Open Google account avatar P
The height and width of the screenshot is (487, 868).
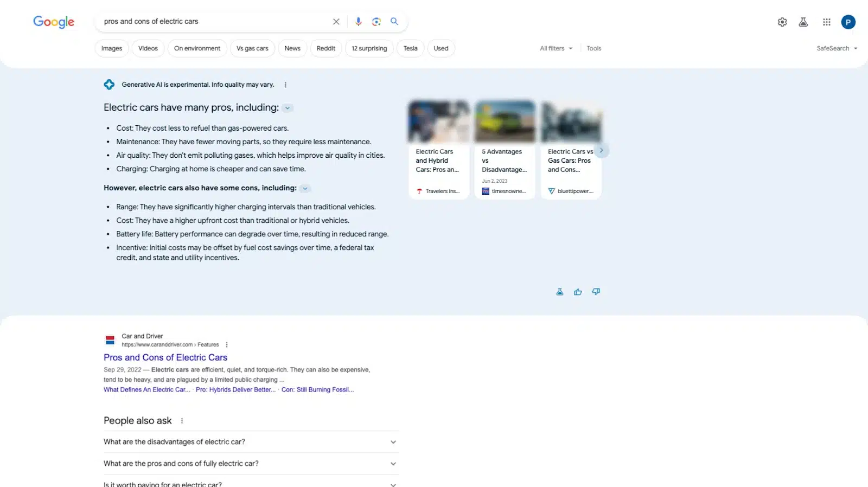pos(848,22)
